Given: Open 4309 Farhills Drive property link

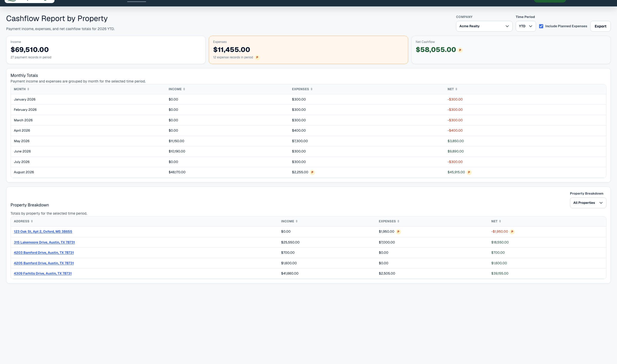Looking at the screenshot, I should click(x=43, y=274).
